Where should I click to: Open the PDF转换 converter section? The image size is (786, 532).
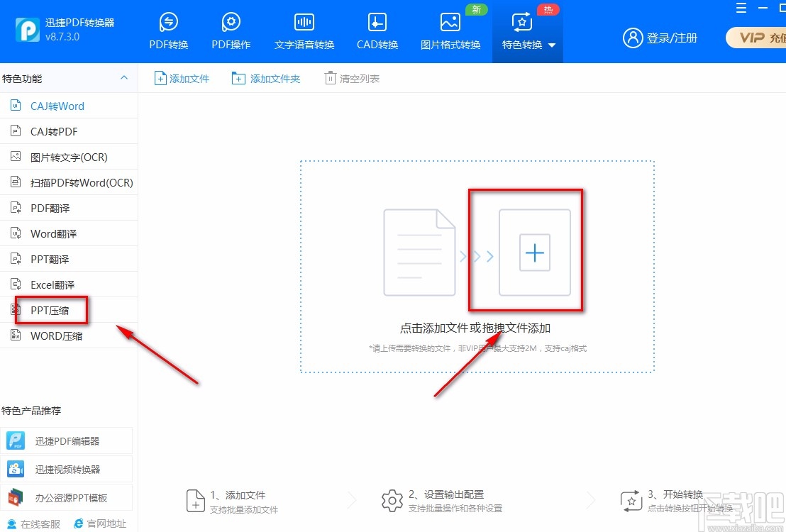click(168, 30)
